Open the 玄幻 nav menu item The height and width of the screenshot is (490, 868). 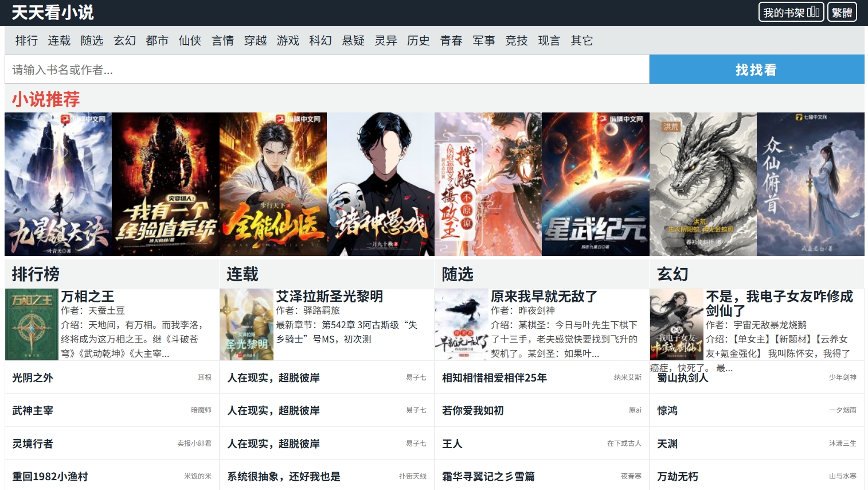point(124,40)
